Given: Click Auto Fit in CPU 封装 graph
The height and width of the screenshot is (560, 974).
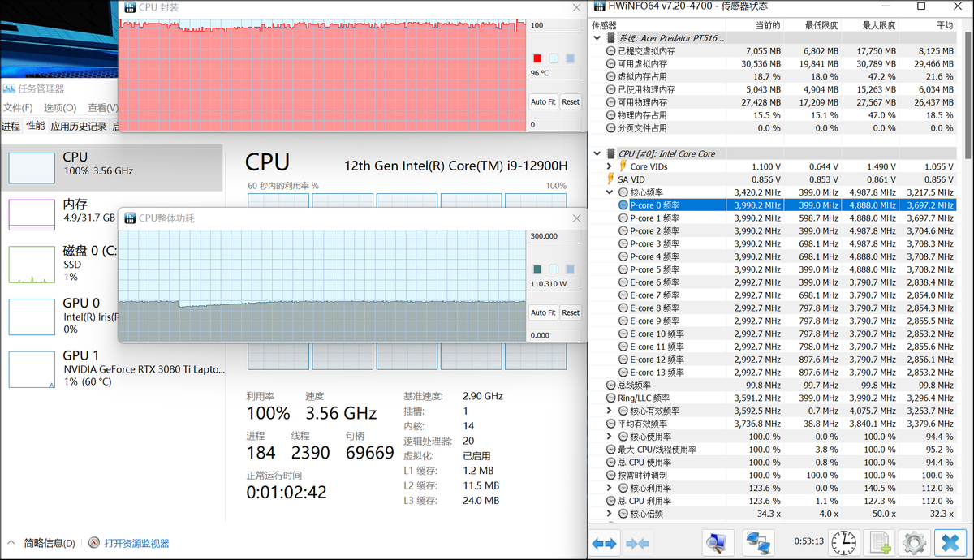Looking at the screenshot, I should 543,102.
